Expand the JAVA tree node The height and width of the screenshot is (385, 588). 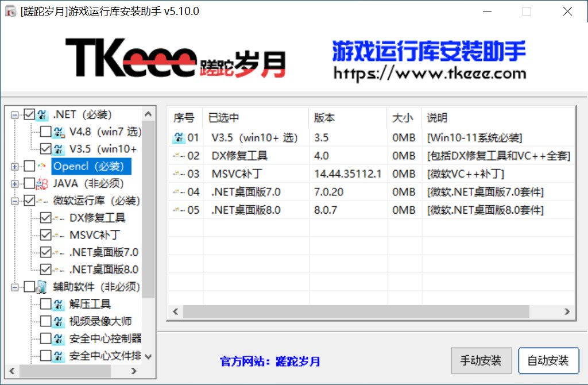coord(14,184)
